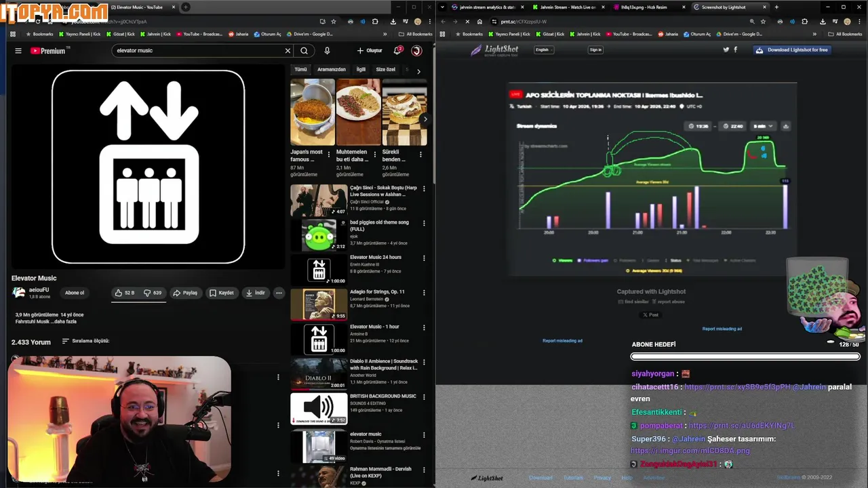Screen dimensions: 868x488
Task: Click the X Post button
Action: tap(651, 314)
